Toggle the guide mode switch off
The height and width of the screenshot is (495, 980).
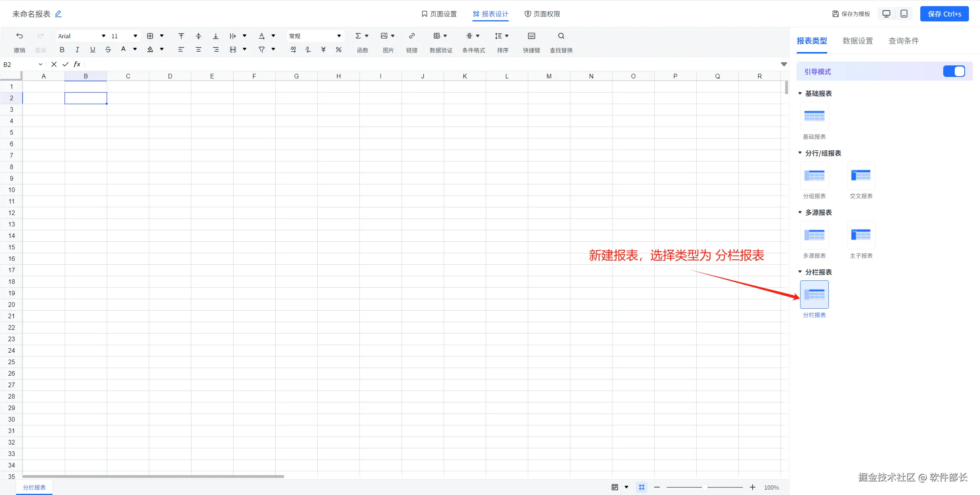[x=954, y=72]
